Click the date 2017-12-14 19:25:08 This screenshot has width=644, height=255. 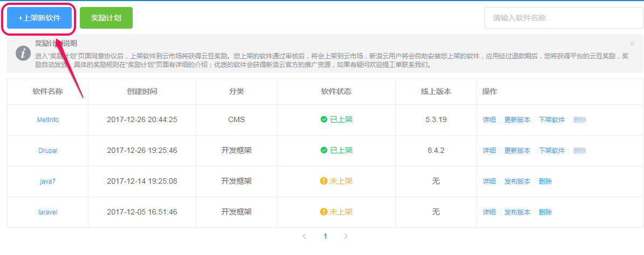pos(142,182)
